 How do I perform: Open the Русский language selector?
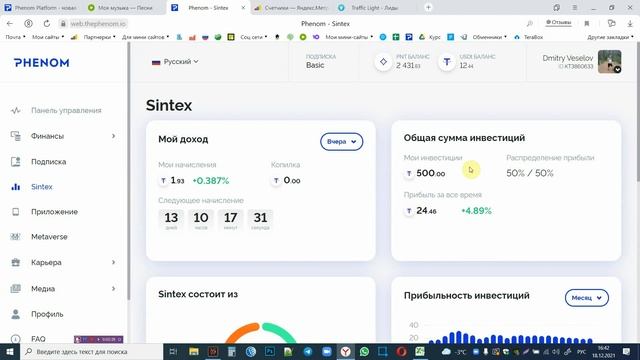175,62
